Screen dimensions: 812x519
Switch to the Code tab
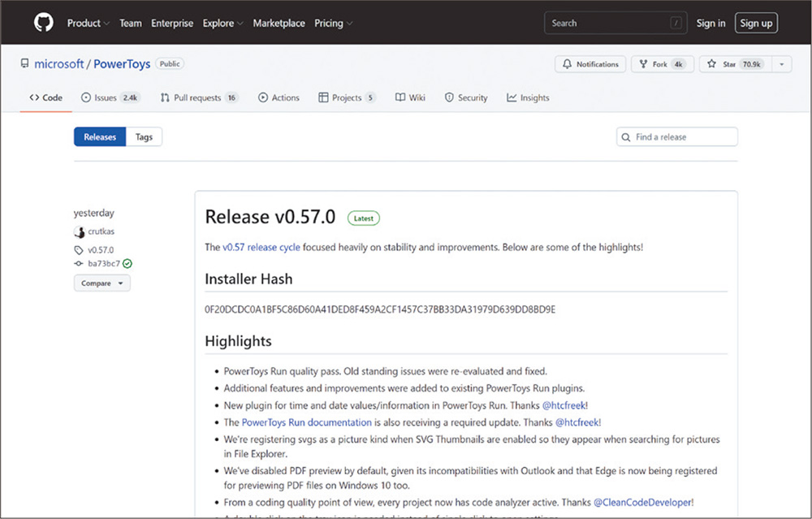click(45, 97)
